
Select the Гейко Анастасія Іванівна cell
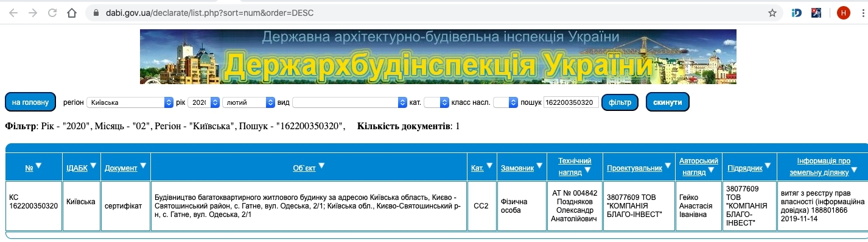tap(699, 206)
